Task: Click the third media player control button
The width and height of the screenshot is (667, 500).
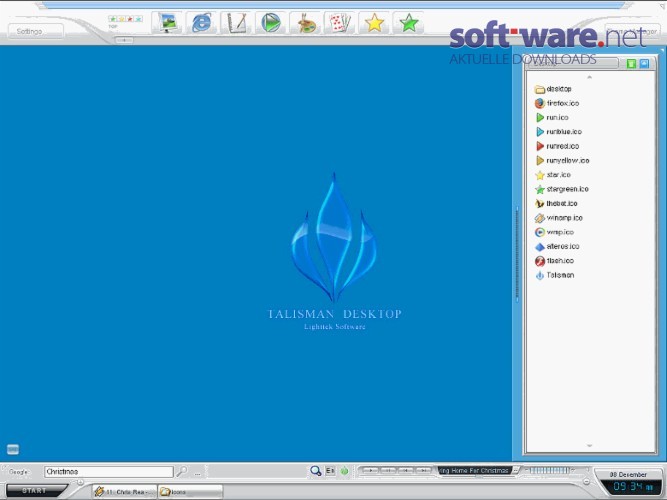Action: [405, 471]
